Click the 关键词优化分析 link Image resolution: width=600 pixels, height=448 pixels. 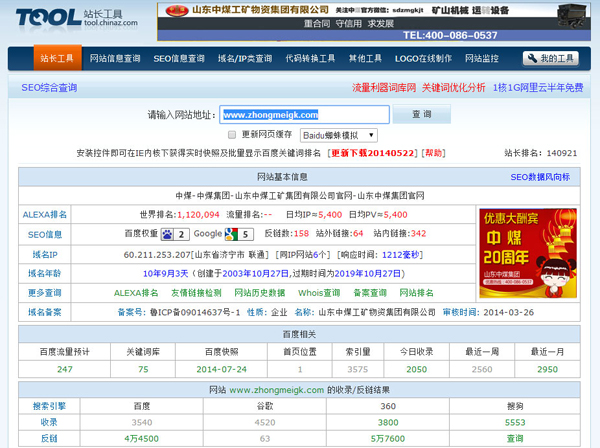pos(454,88)
